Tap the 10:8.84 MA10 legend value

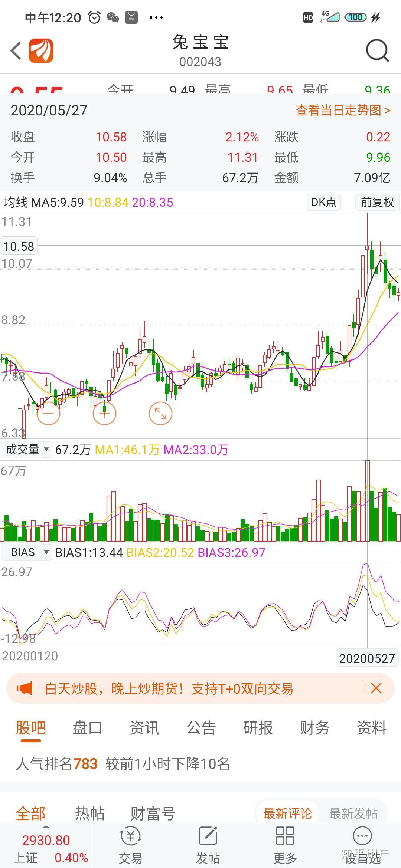pyautogui.click(x=108, y=202)
